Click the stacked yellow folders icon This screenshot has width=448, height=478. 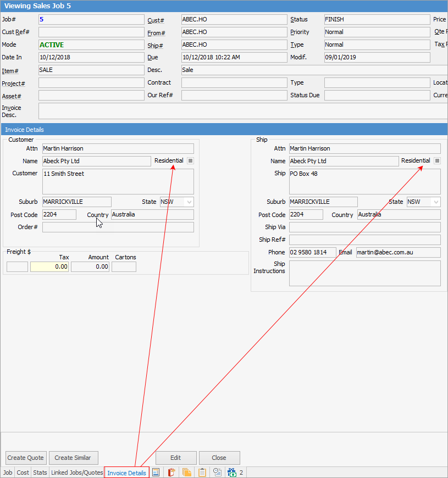187,473
